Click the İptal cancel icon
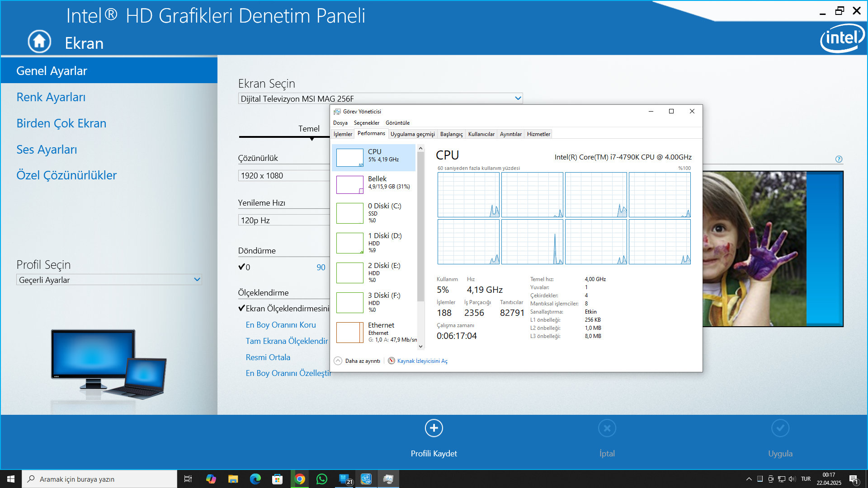Screen dimensions: 868x488 [607, 428]
